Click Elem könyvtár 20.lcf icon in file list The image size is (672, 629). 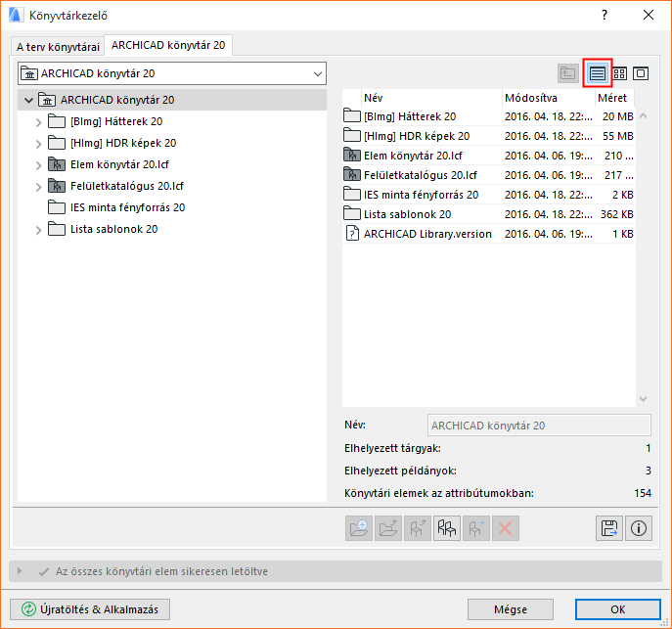pos(352,156)
